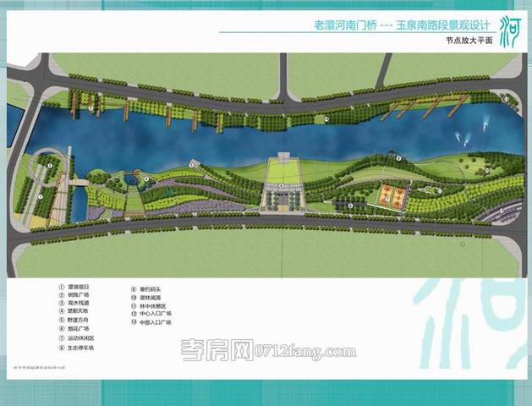Click legend marker ⑧ 生态停车场
This screenshot has height=406, width=532.
coord(62,346)
